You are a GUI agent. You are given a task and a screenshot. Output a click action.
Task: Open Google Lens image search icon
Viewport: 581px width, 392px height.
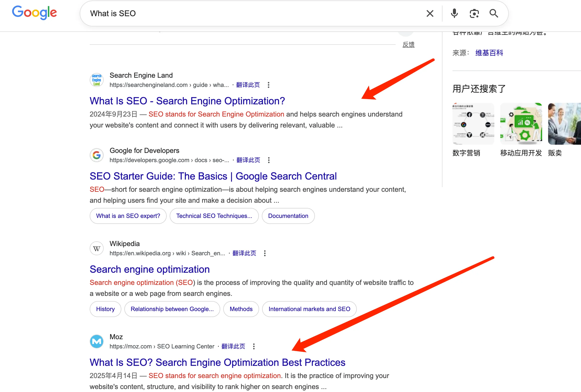tap(474, 13)
